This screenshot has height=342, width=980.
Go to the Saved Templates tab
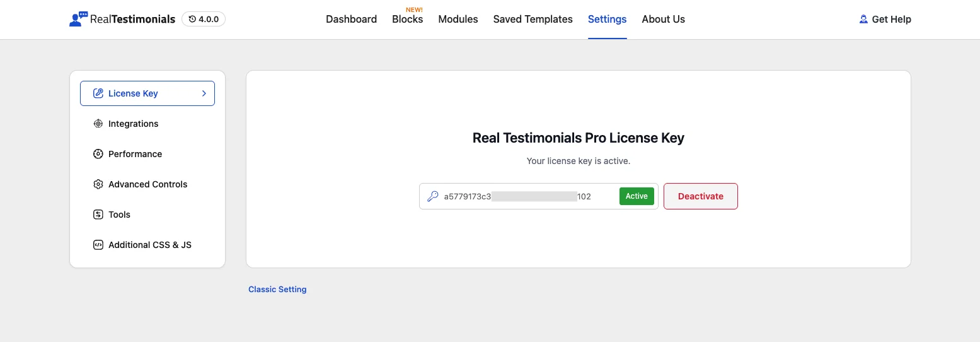533,19
